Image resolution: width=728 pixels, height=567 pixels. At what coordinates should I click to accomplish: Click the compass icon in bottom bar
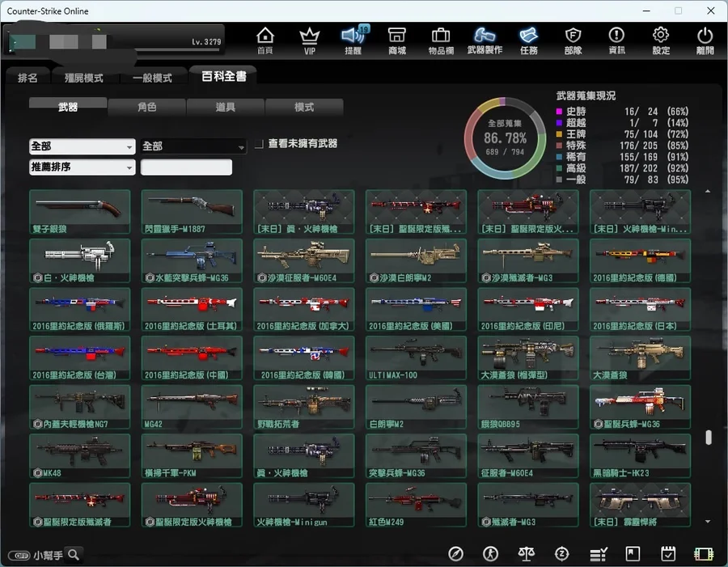click(456, 554)
